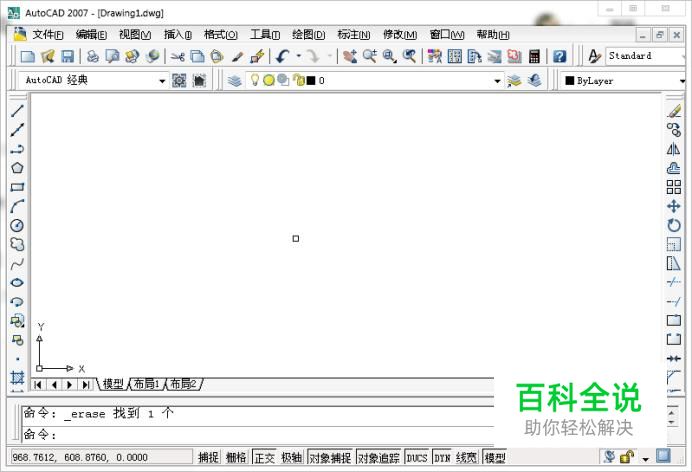Toggle the 栅格 grid display
The height and width of the screenshot is (472, 692).
click(236, 457)
